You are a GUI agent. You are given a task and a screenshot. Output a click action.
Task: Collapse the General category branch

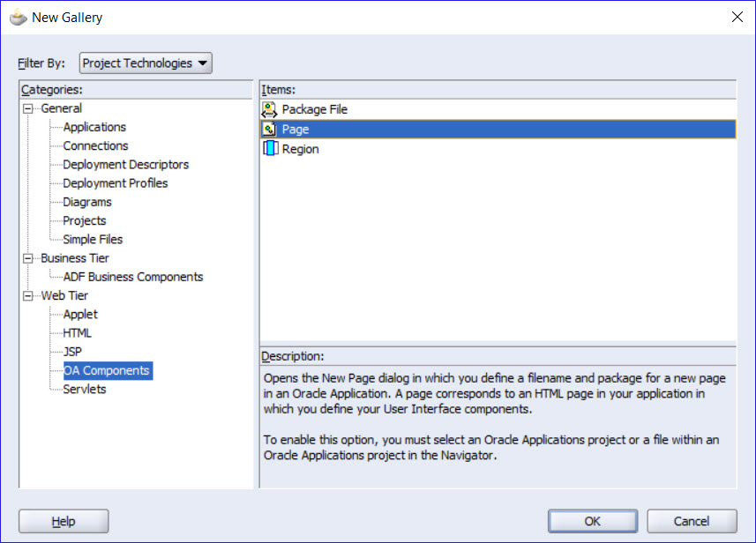(27, 108)
